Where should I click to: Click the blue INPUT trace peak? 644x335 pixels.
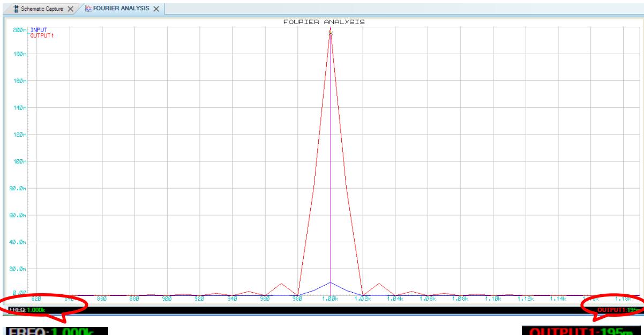pyautogui.click(x=330, y=282)
